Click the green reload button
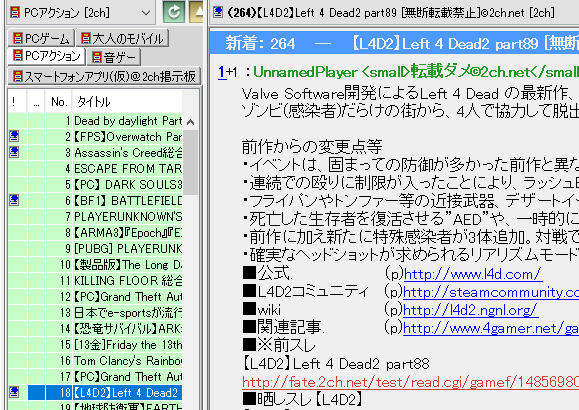Viewport: 579px width, 410px height. click(174, 12)
